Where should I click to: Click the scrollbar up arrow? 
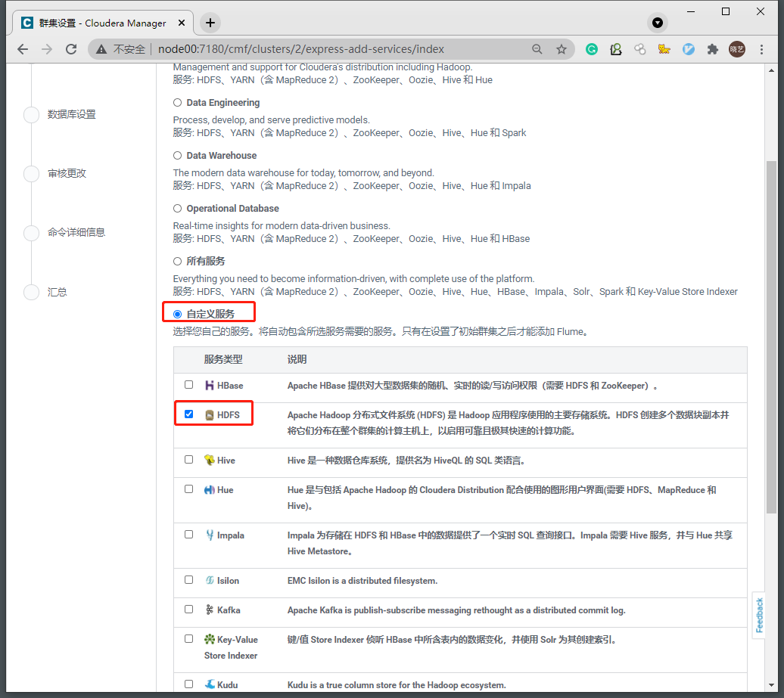click(771, 70)
